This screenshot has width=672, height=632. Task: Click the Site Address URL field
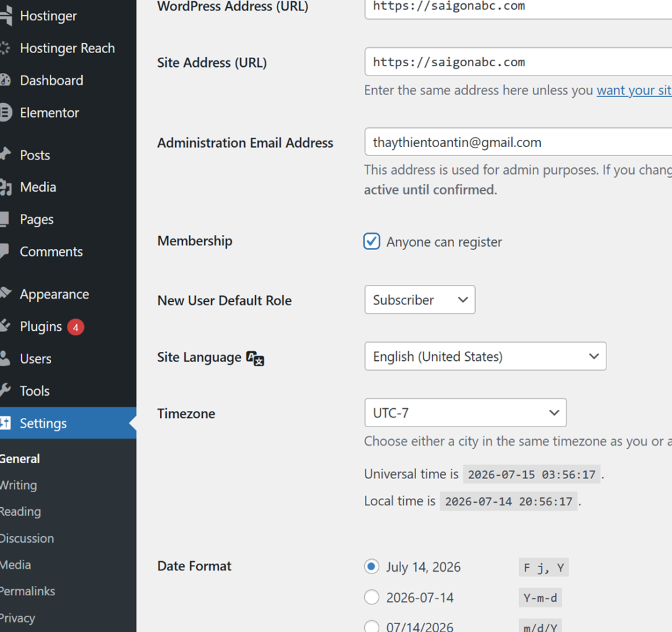pos(518,62)
